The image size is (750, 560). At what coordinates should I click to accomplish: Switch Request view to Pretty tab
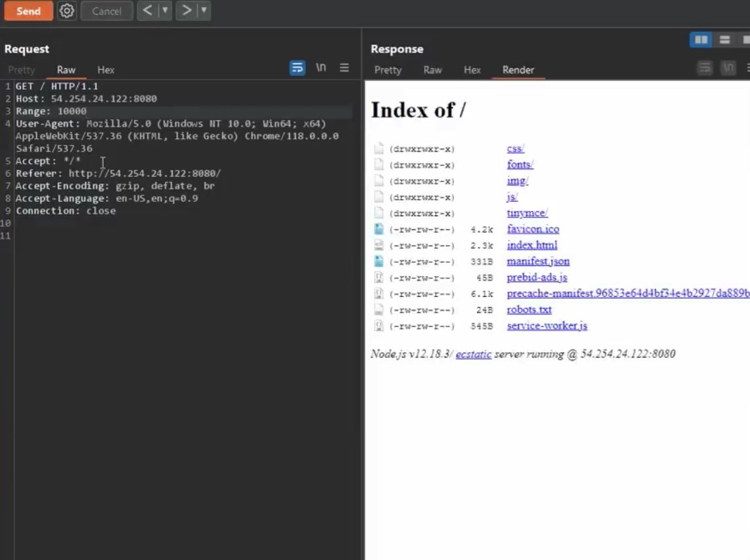[22, 70]
